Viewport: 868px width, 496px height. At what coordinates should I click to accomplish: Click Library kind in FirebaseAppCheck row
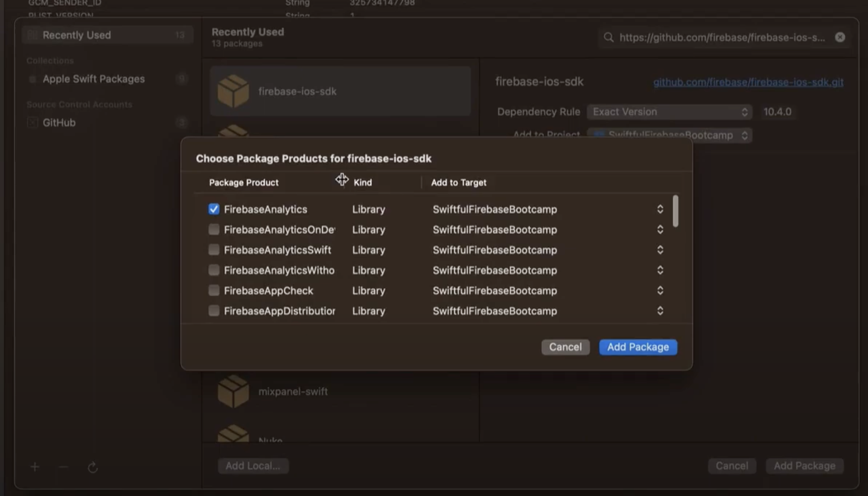369,291
